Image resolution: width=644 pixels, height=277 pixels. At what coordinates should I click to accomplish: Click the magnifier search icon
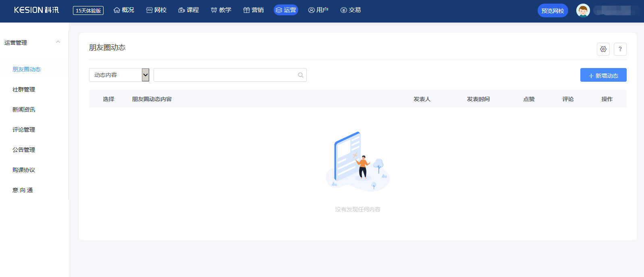[301, 75]
